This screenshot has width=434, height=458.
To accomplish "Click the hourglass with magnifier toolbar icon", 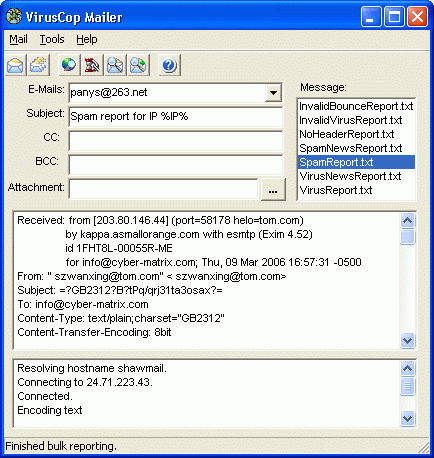I will pos(92,65).
